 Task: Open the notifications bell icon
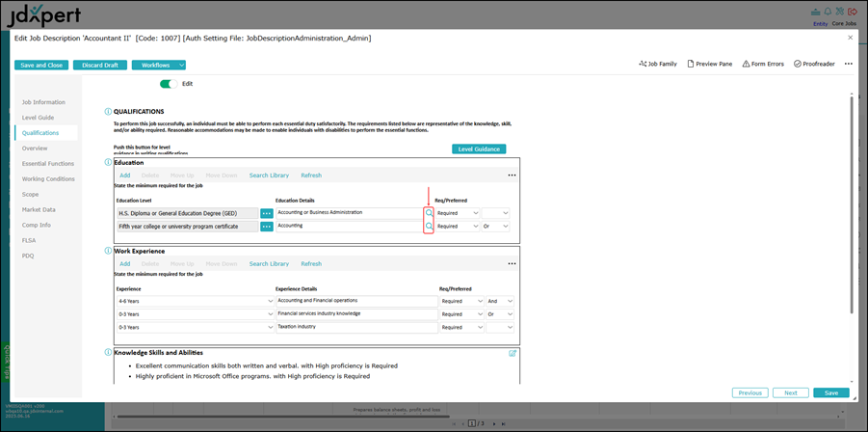pyautogui.click(x=829, y=11)
